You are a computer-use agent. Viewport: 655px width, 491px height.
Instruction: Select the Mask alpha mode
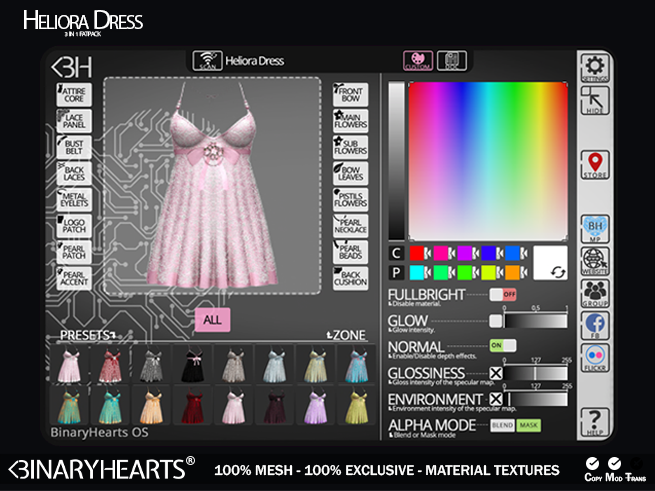pos(528,425)
